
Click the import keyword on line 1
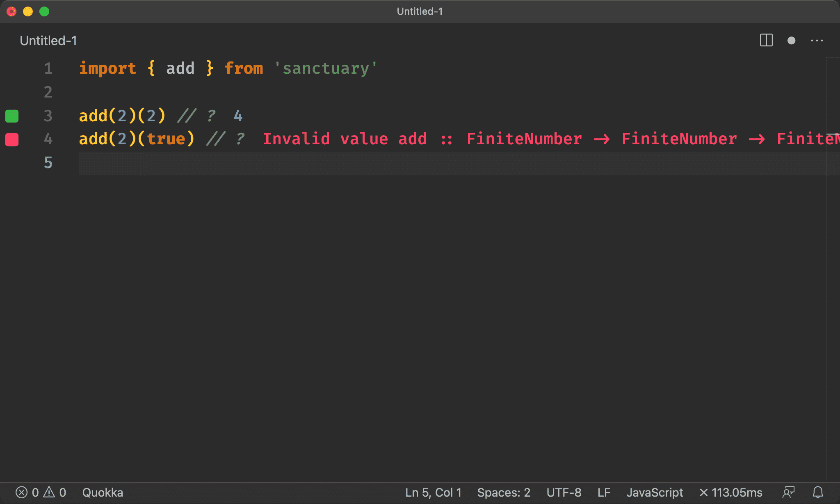click(x=107, y=68)
